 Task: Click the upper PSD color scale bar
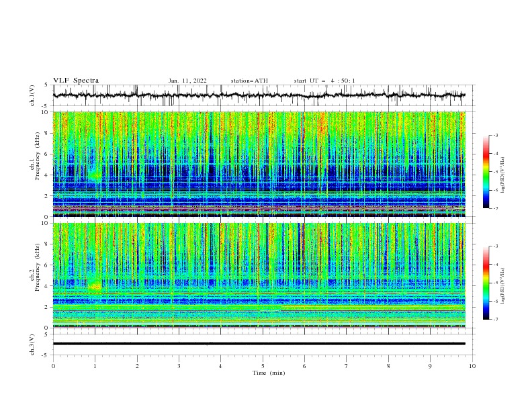pyautogui.click(x=486, y=172)
